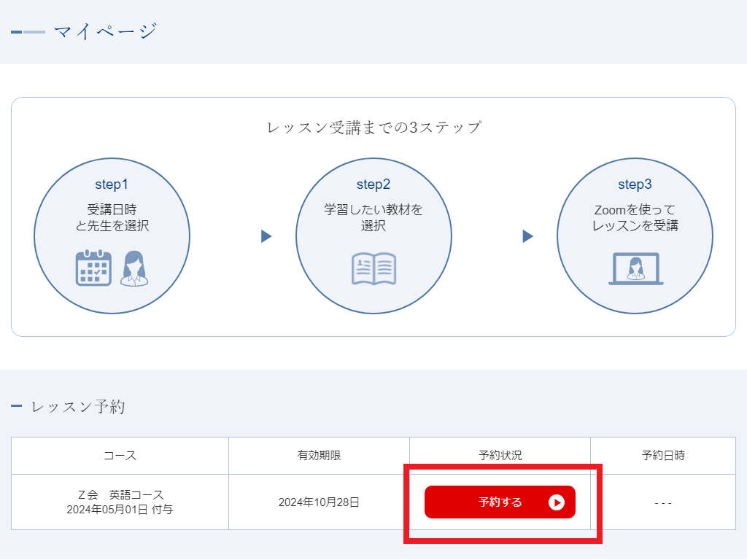The width and height of the screenshot is (747, 560).
Task: Click the 有効期限 column header
Action: click(x=319, y=456)
